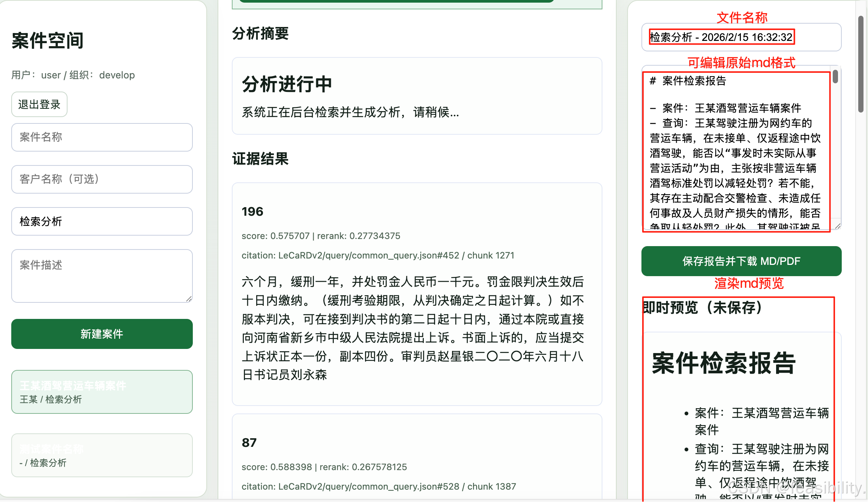Click the 分析进行中 status card
This screenshot has width=868, height=502.
[416, 96]
